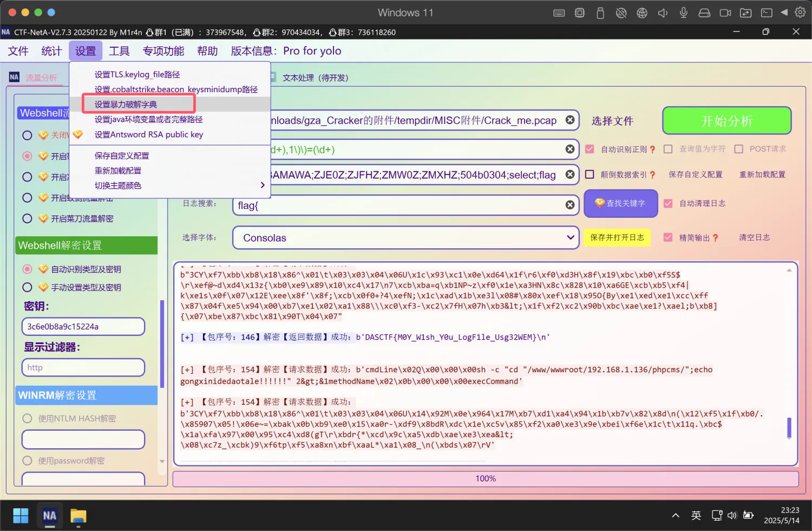Click the CPU chip icon in the top bar
Viewport: 812px width, 531px height.
[x=580, y=12]
